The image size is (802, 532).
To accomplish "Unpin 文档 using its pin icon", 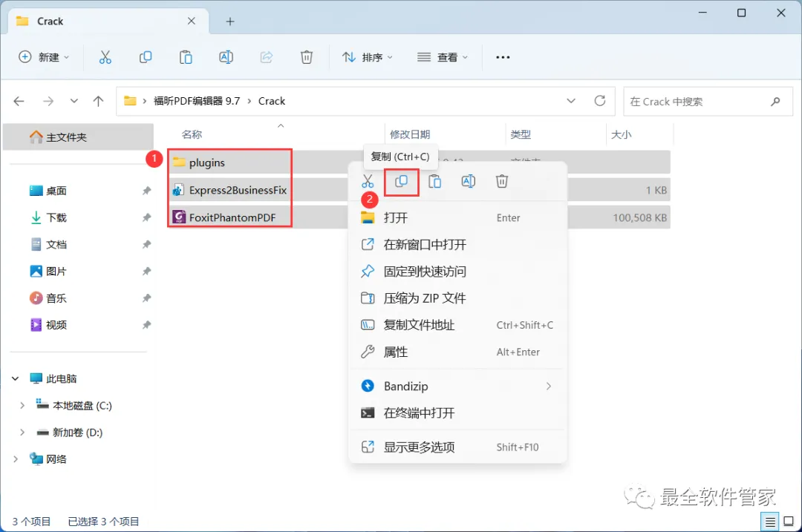I will click(147, 244).
